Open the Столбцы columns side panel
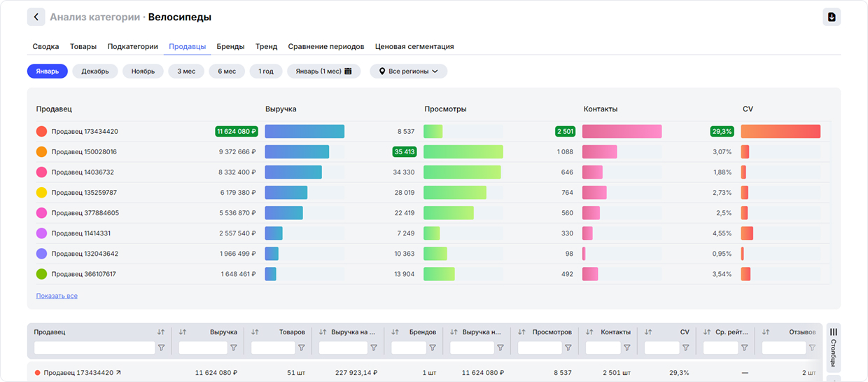The image size is (868, 382). click(x=833, y=348)
